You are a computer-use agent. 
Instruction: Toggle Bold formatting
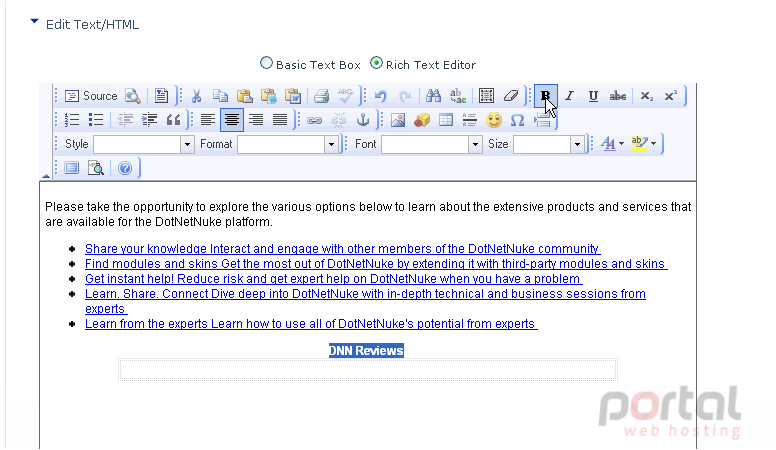545,96
